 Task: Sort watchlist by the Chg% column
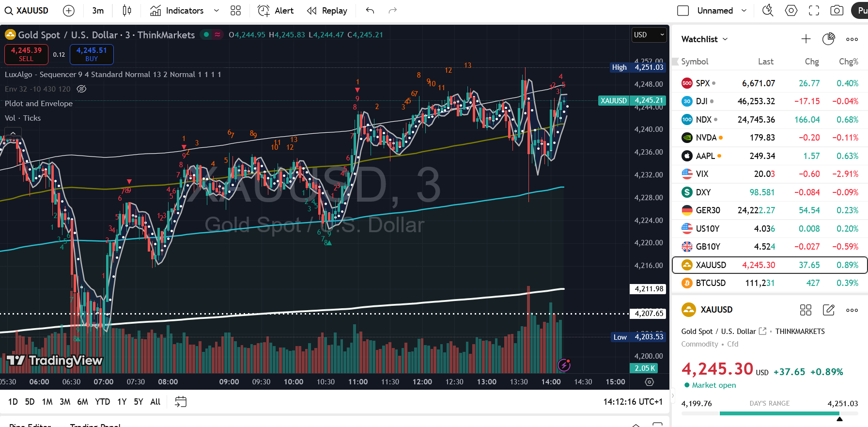pos(849,62)
